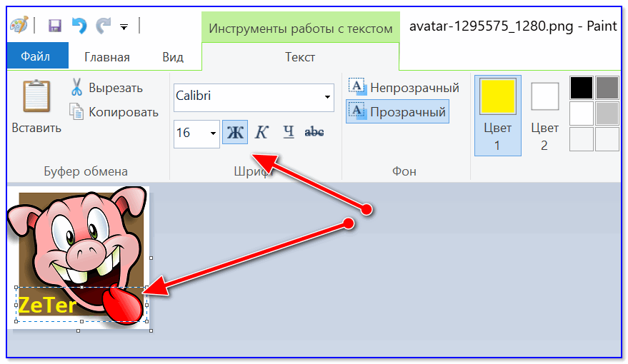The image size is (628, 364).
Task: Click the Paint application icon in title bar
Action: tap(19, 26)
